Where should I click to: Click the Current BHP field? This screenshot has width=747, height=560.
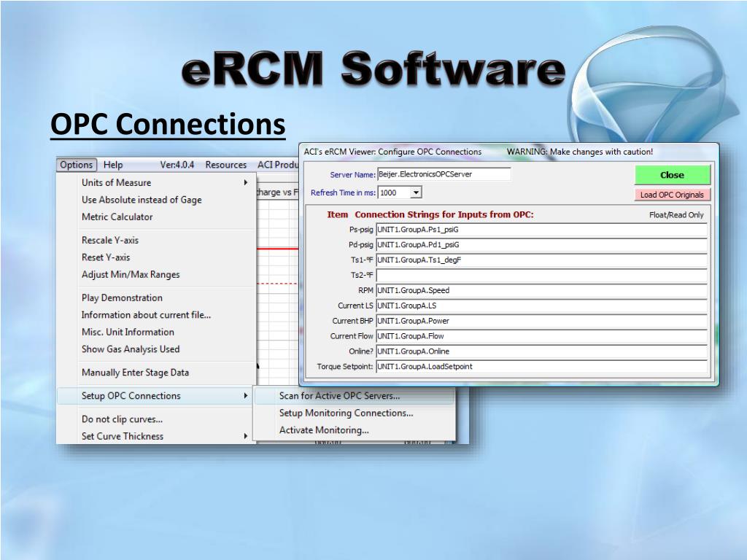click(x=542, y=321)
